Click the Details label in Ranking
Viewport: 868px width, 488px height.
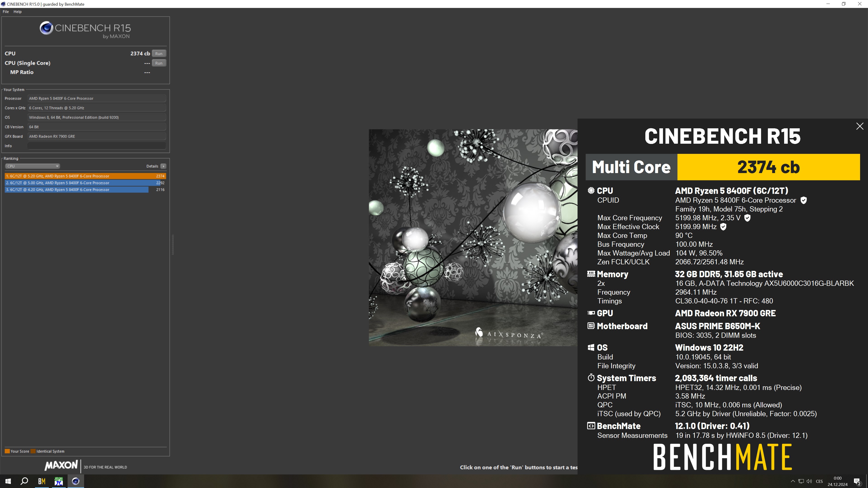coord(152,166)
